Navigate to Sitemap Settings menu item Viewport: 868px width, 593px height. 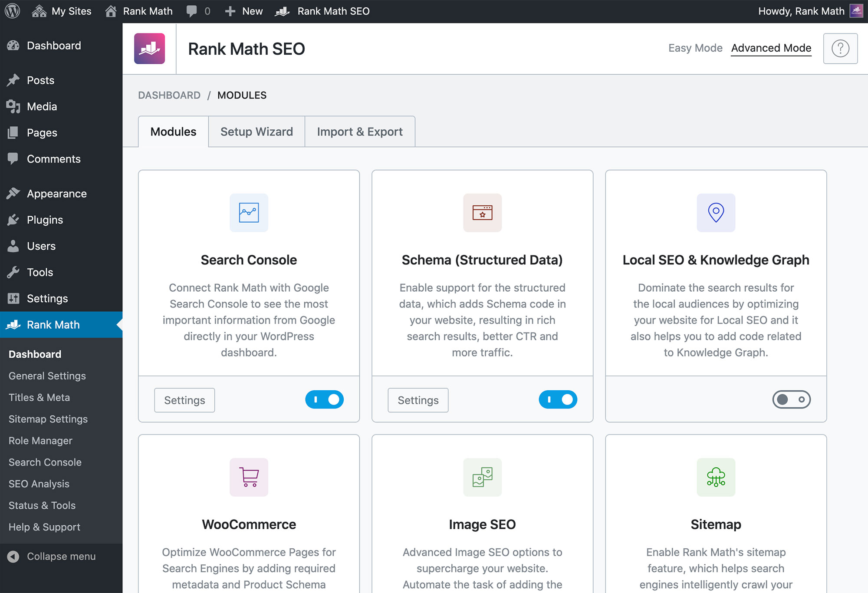coord(48,418)
